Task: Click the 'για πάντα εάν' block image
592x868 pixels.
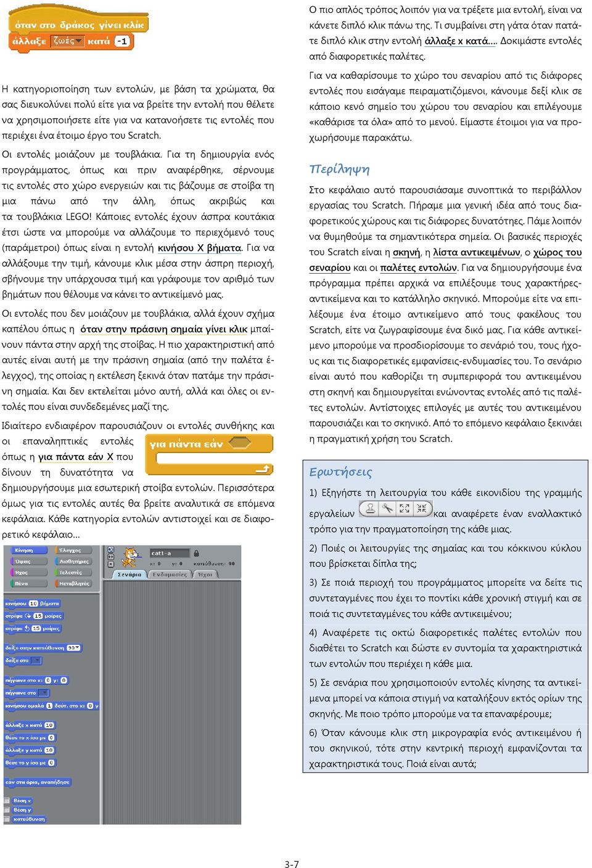Action: 209,455
